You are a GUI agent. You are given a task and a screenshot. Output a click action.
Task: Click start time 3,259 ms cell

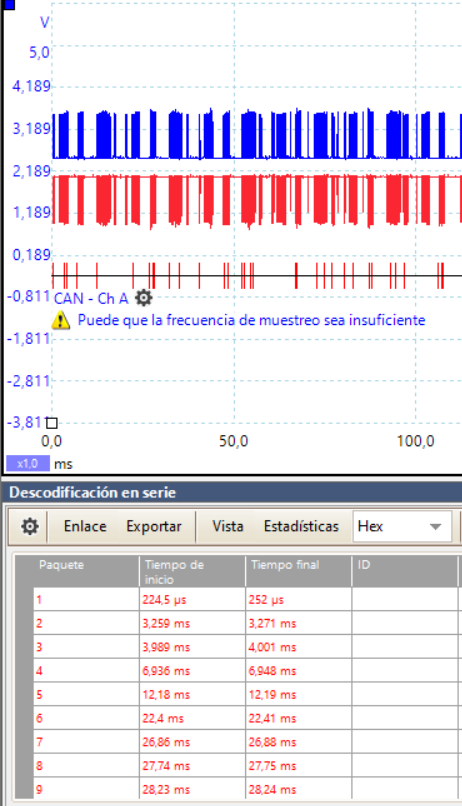tap(193, 623)
